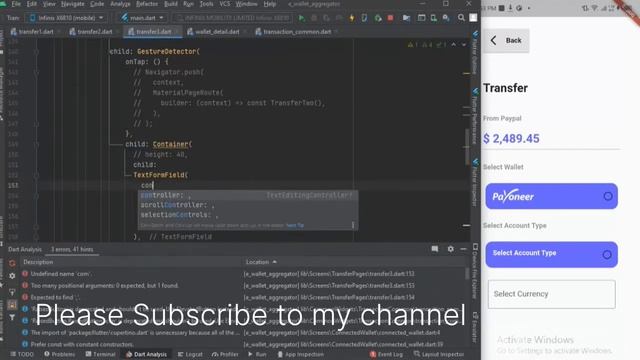640x360 pixels.
Task: Open the Problems tool window tab
Action: pyautogui.click(x=60, y=354)
